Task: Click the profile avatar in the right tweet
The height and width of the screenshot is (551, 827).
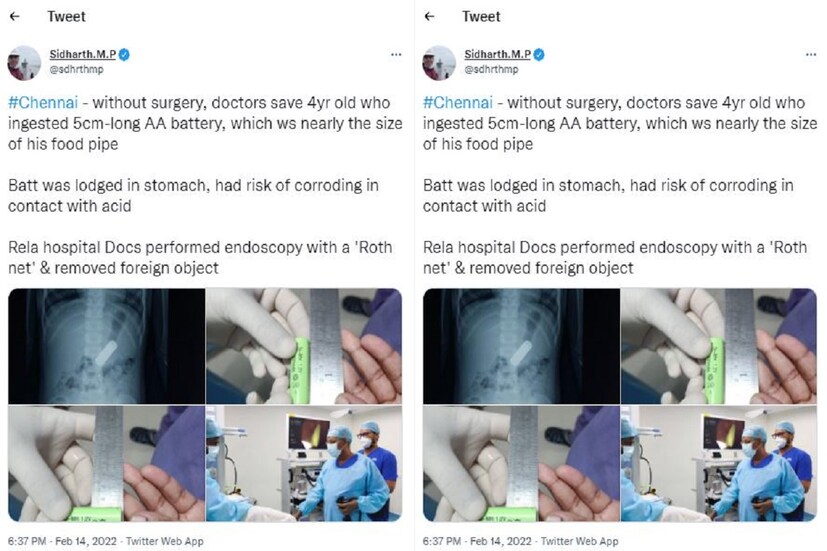Action: tap(439, 62)
